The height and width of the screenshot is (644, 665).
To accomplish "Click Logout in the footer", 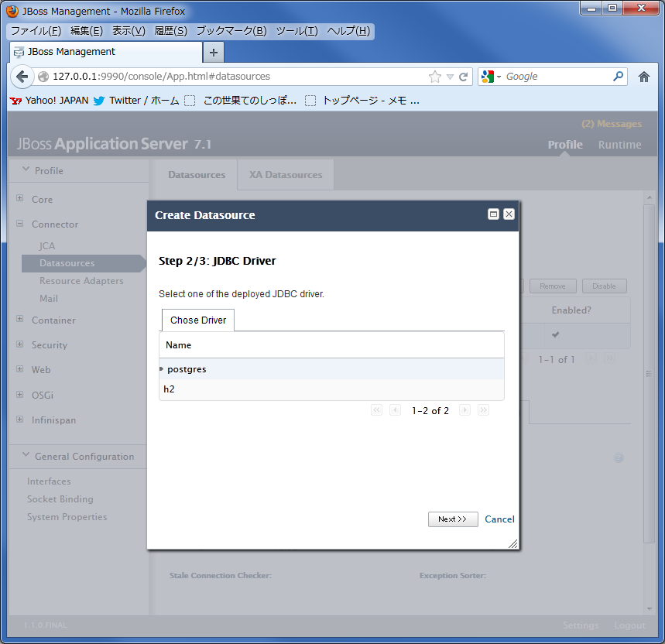I will pos(629,625).
